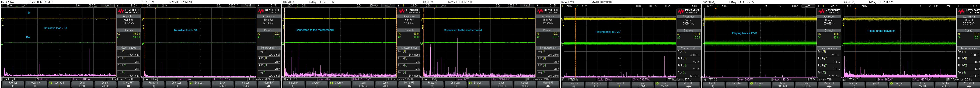The height and width of the screenshot is (88, 980).
Task: Click the 'Resistive load - 3A' label in the 08:15:17 capture
Action: tap(55, 28)
